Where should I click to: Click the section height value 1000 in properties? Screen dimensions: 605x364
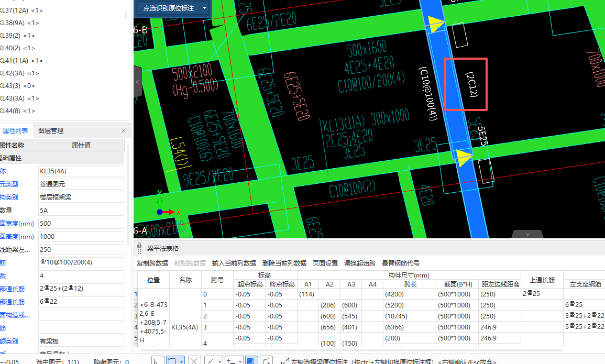81,237
